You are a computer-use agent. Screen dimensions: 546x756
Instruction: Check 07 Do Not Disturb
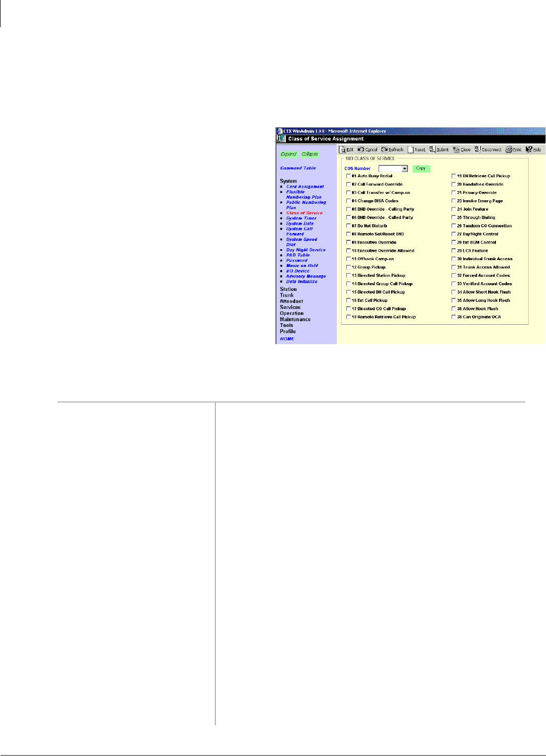pyautogui.click(x=349, y=226)
